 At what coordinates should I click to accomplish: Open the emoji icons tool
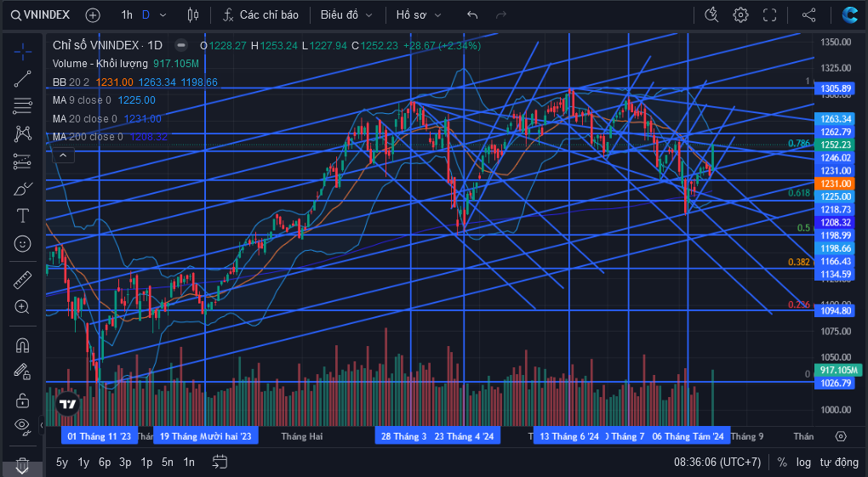(23, 243)
